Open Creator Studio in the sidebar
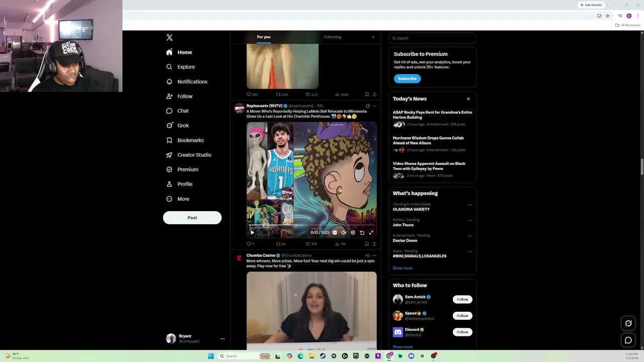Screen dimensions: 644x362 click(188, 155)
